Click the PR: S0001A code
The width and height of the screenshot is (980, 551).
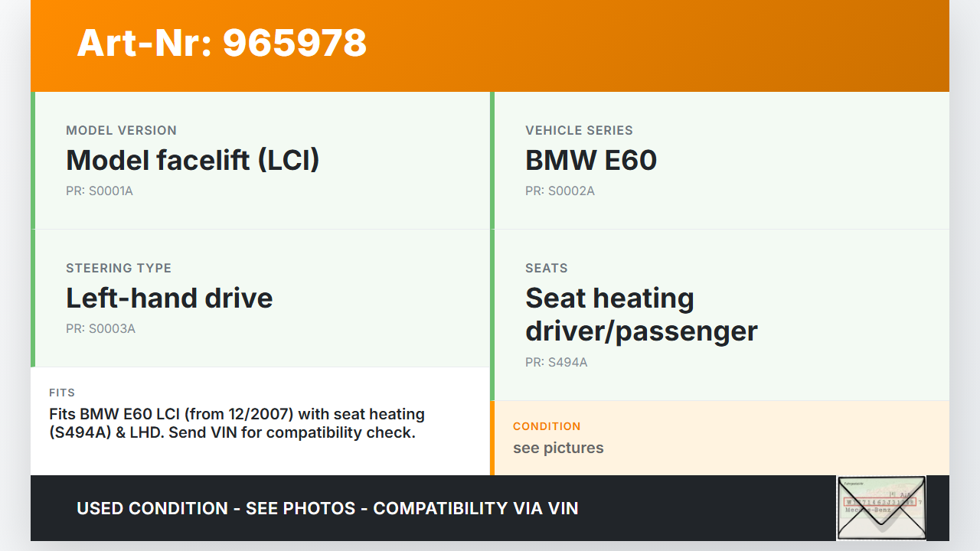point(100,191)
